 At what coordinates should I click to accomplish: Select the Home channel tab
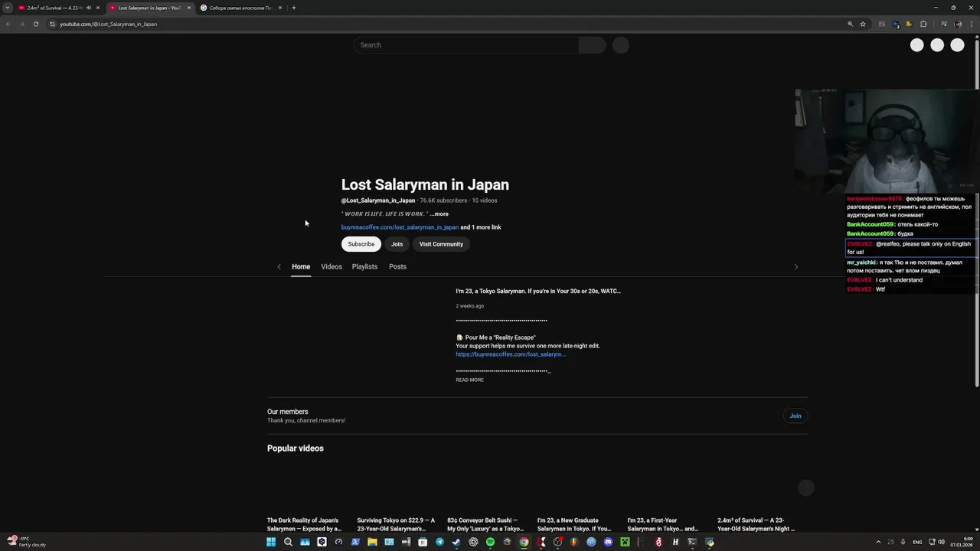[x=301, y=266]
